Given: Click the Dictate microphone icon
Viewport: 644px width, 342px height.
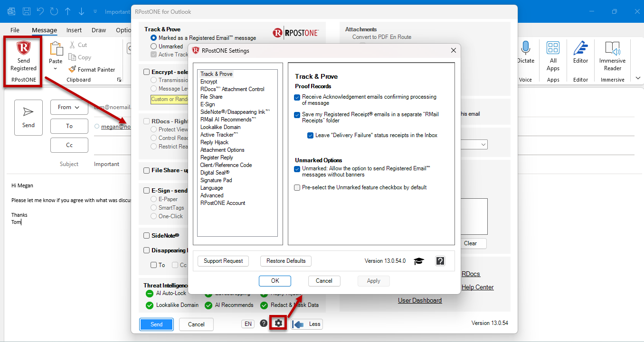Looking at the screenshot, I should tap(525, 48).
